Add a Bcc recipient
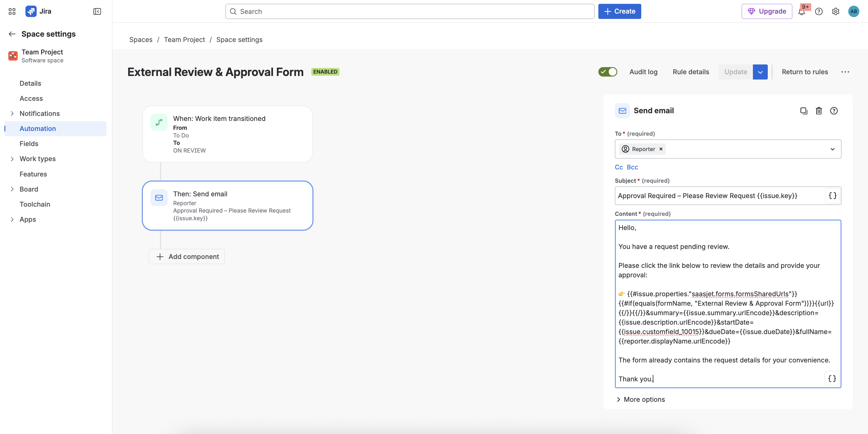Image resolution: width=868 pixels, height=434 pixels. [632, 167]
